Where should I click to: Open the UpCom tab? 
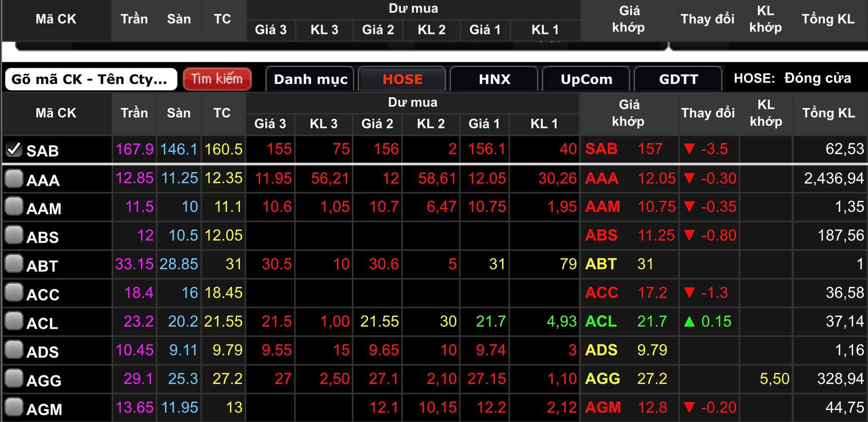[x=586, y=79]
